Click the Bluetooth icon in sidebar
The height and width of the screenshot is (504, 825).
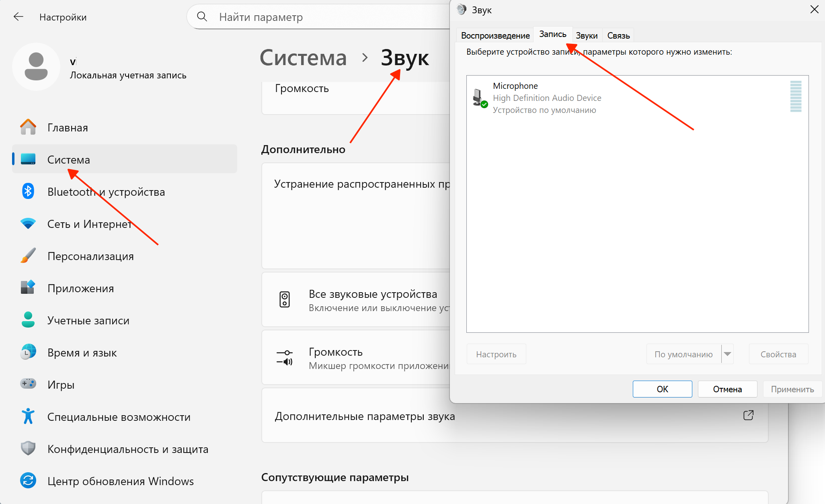[x=28, y=191]
